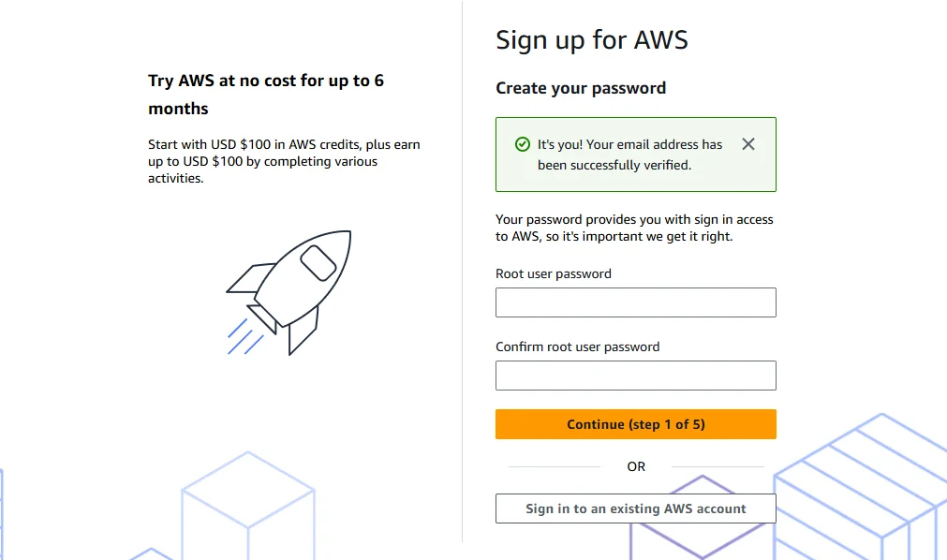
Task: Click the Root user password label
Action: click(x=554, y=273)
